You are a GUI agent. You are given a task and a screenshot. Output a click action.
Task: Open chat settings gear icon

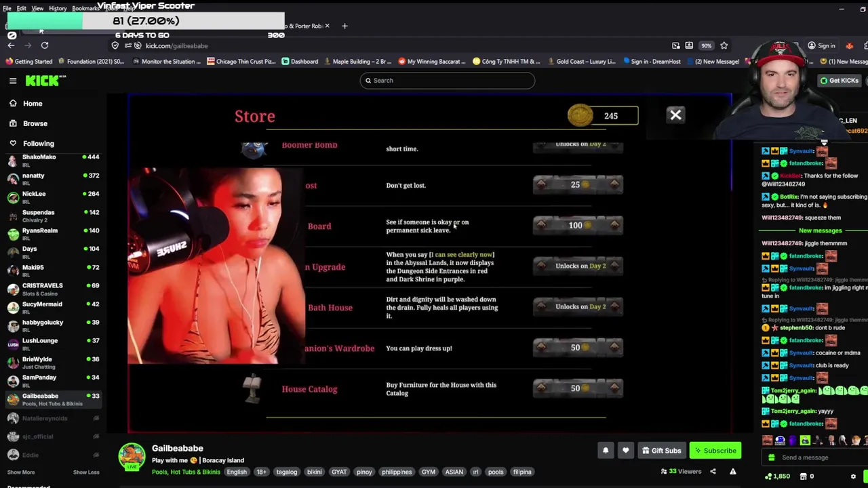pyautogui.click(x=853, y=476)
